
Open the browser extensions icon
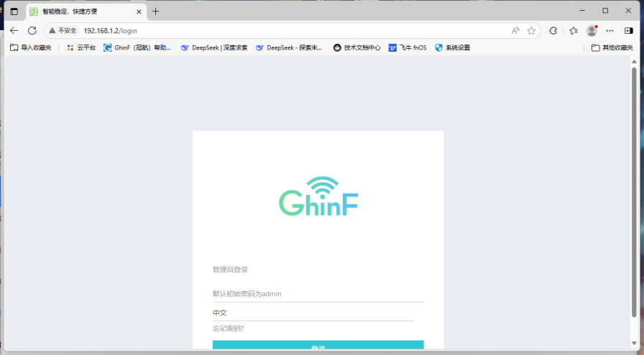coord(553,30)
